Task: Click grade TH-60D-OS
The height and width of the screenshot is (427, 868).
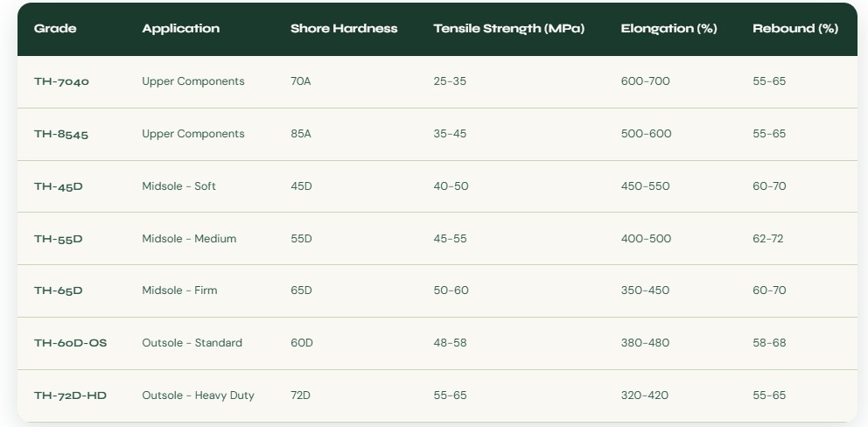Action: click(70, 343)
